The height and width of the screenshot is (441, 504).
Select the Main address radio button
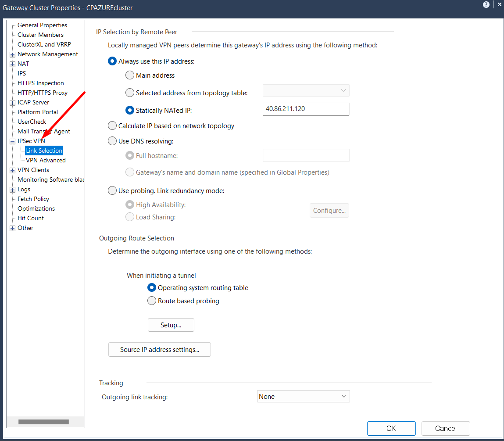coord(130,75)
